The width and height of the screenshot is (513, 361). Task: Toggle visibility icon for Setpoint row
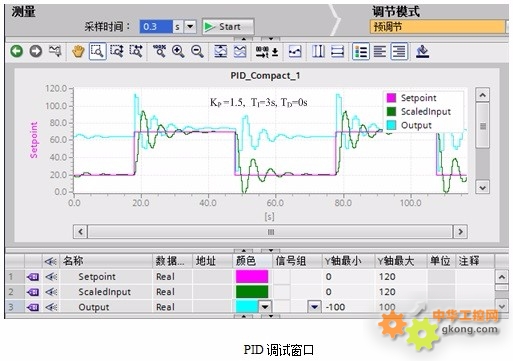tap(51, 277)
